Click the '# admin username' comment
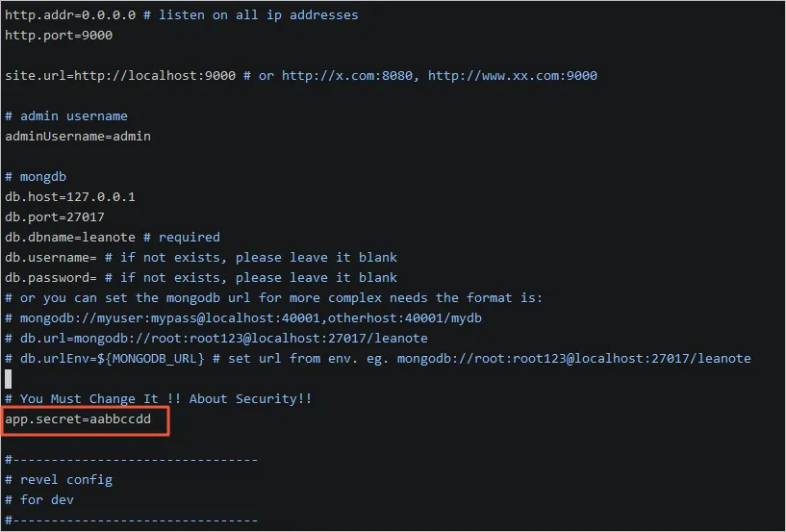This screenshot has width=786, height=532. pos(66,116)
